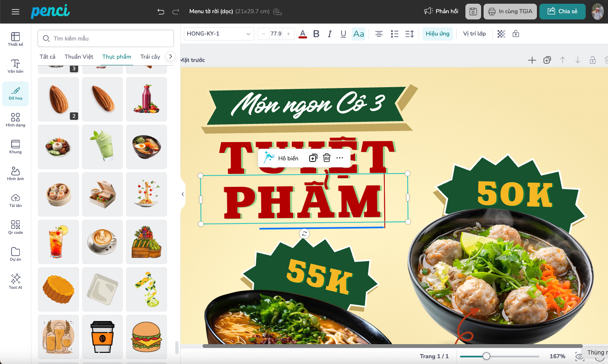Open the Qr code panel
Image resolution: width=608 pixels, height=364 pixels.
coord(15,227)
